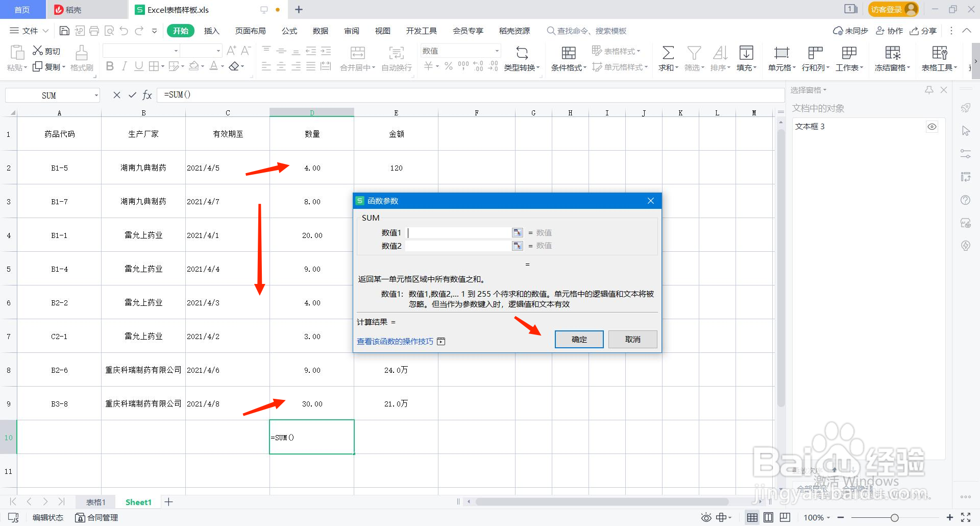The image size is (980, 526).
Task: Open the fill color bucket swatch
Action: point(194,66)
